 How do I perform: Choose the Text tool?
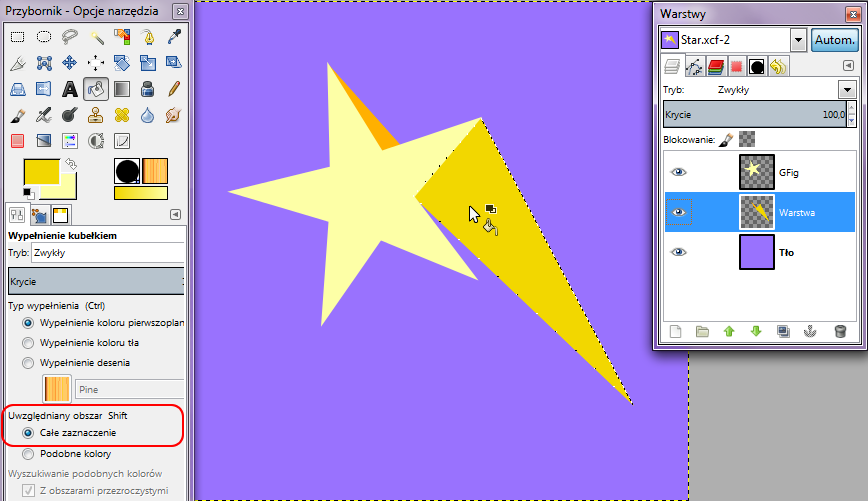tap(70, 89)
